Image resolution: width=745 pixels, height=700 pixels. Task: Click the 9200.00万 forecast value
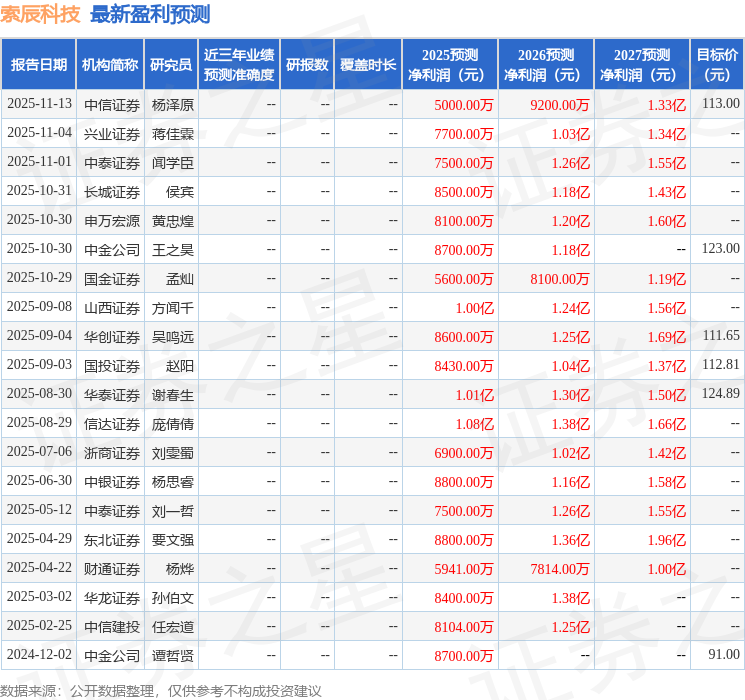pyautogui.click(x=560, y=105)
